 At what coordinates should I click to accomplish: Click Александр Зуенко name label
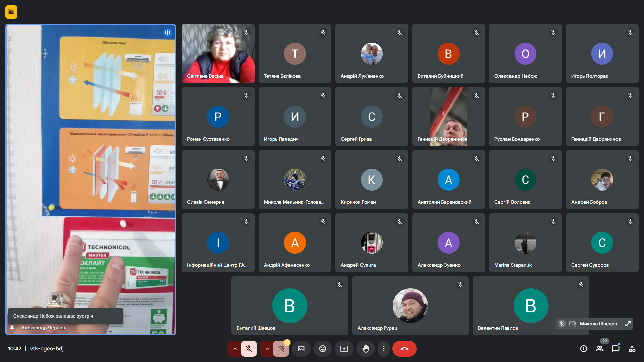pyautogui.click(x=439, y=265)
